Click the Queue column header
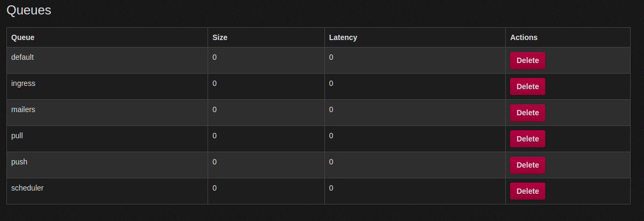Screen dimensions: 644x221 (x=23, y=37)
